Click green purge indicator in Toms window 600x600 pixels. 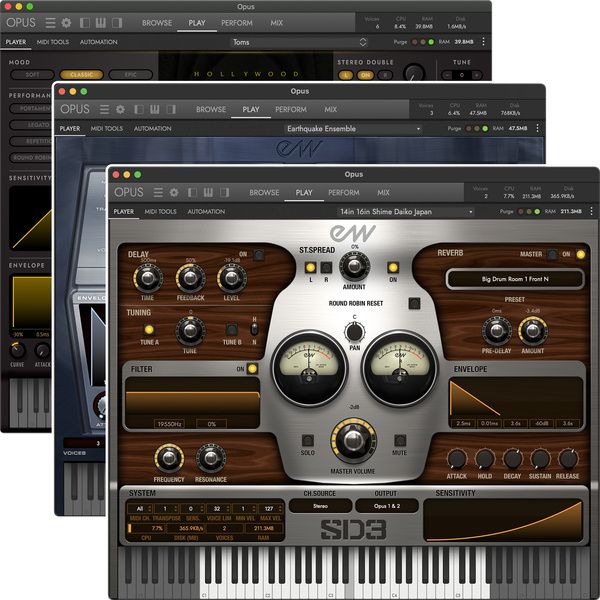431,42
